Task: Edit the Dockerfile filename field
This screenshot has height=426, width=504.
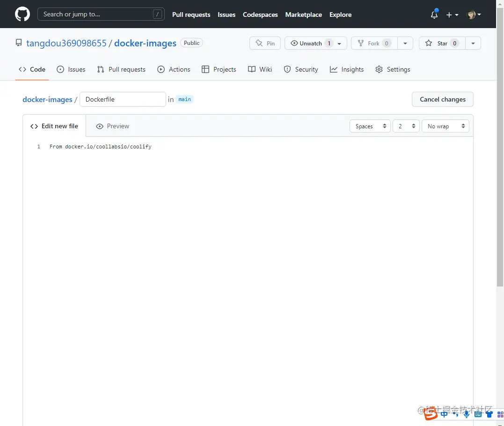Action: coord(123,99)
